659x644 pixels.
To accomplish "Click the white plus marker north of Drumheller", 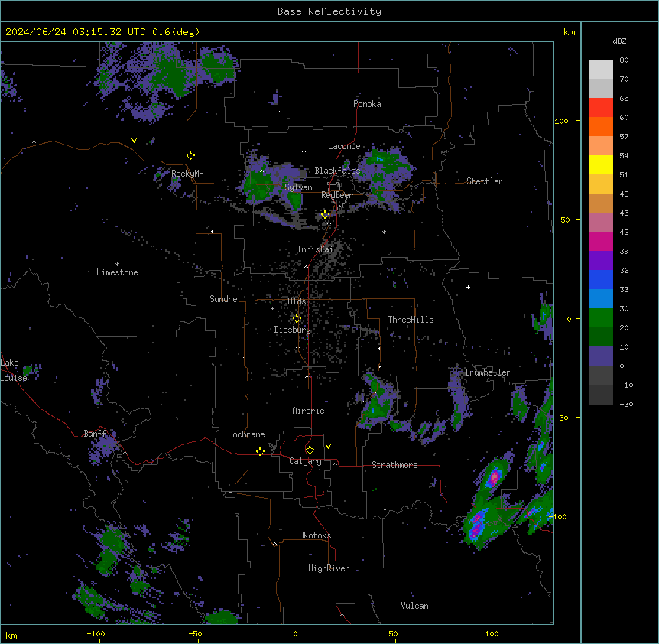I will click(468, 287).
